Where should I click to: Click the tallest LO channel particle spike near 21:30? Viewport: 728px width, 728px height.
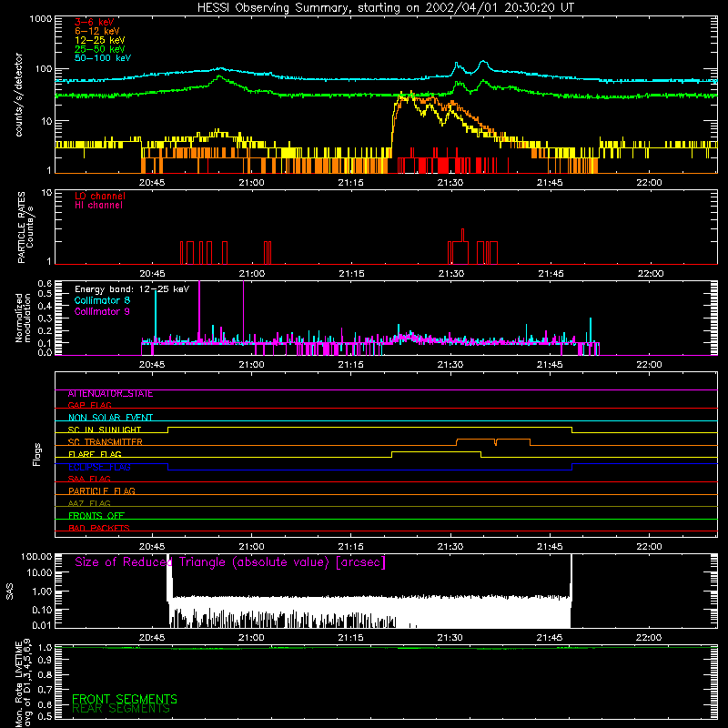[462, 235]
